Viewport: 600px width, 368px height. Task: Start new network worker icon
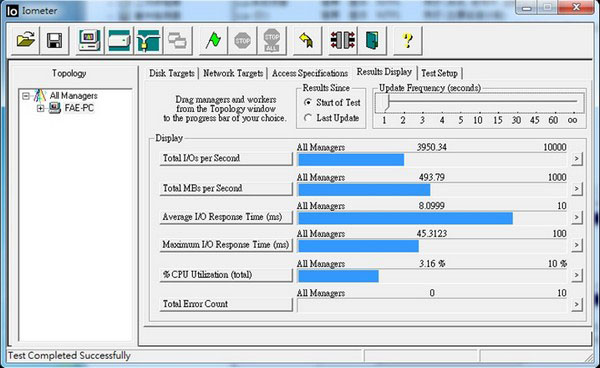click(148, 40)
